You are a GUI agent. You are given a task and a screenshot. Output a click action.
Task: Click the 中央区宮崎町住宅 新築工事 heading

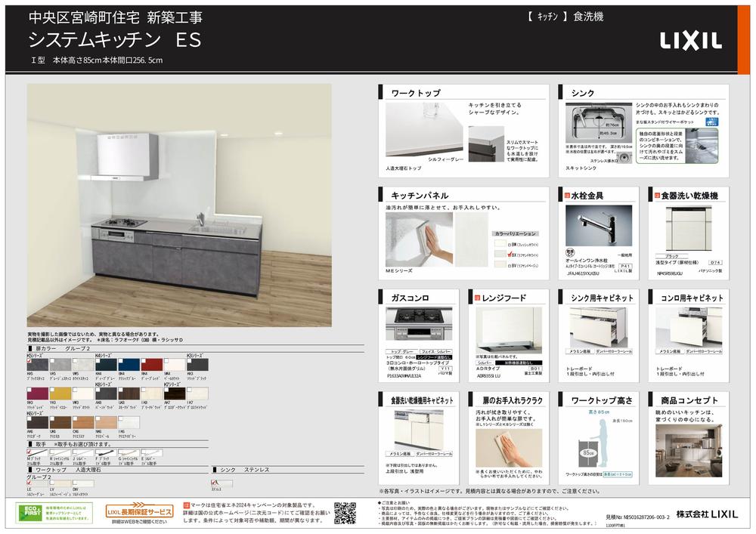coord(116,18)
